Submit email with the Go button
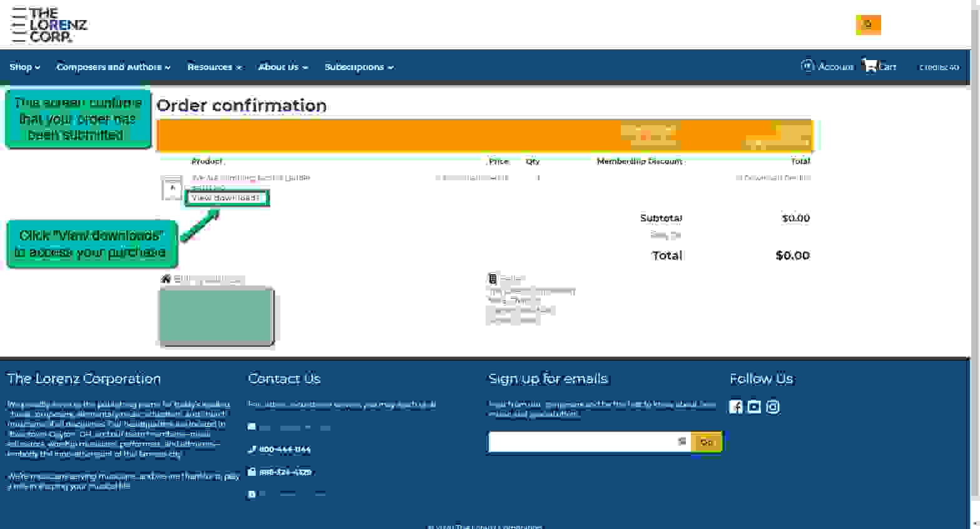 coord(707,442)
